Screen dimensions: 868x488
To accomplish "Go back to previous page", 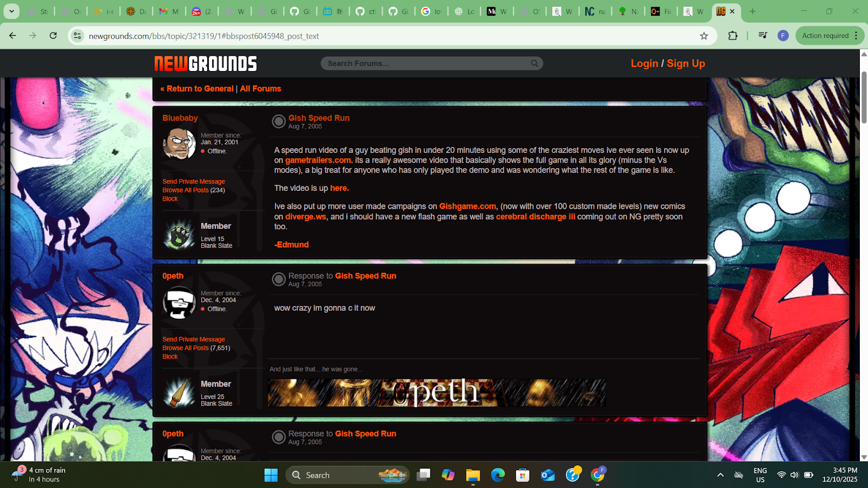I will [12, 36].
